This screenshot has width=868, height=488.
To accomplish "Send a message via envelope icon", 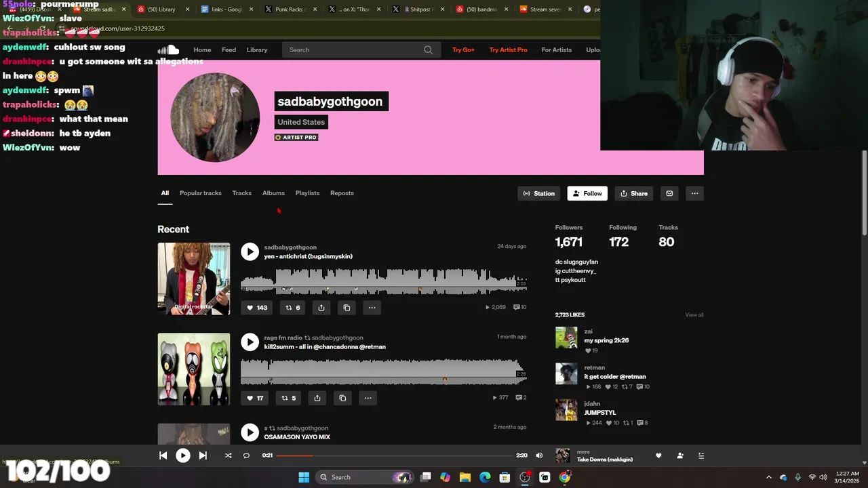I will point(669,193).
